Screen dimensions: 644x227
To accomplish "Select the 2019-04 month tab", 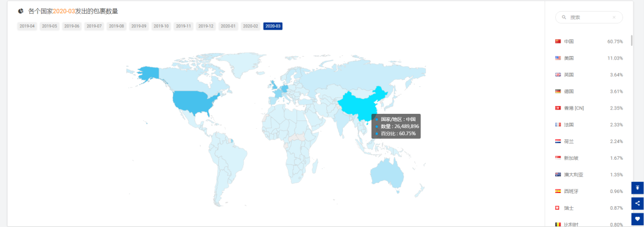I will click(27, 26).
